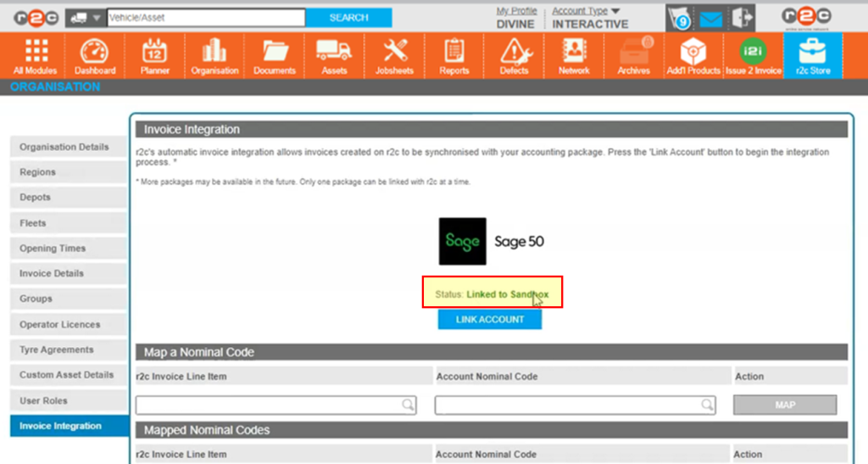Select Organisation Details in sidebar
This screenshot has width=868, height=464.
click(69, 147)
